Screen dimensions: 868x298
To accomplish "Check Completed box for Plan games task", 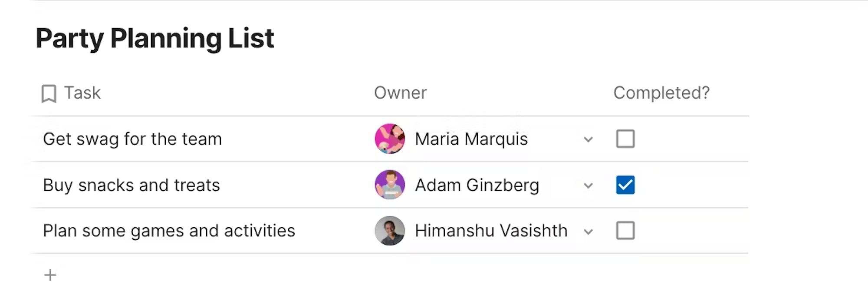I will tap(625, 231).
